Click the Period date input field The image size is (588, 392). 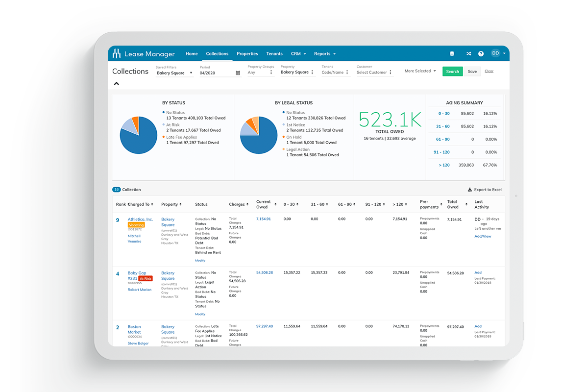click(x=216, y=73)
